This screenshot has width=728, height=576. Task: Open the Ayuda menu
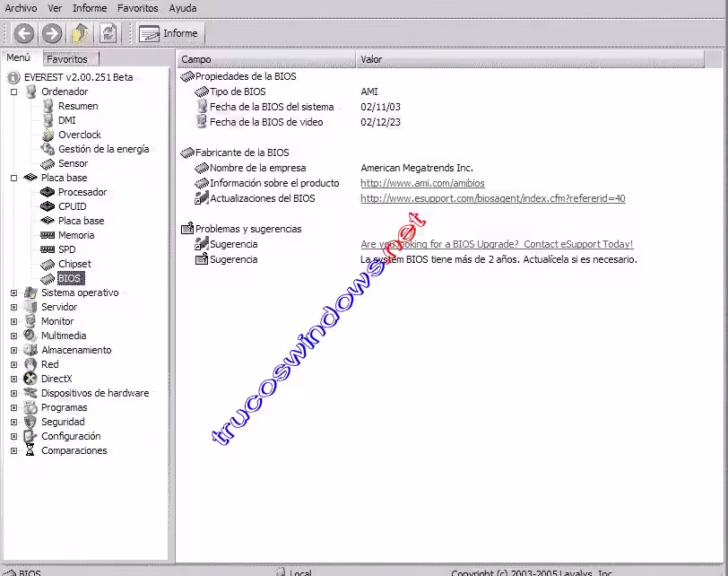coord(183,8)
